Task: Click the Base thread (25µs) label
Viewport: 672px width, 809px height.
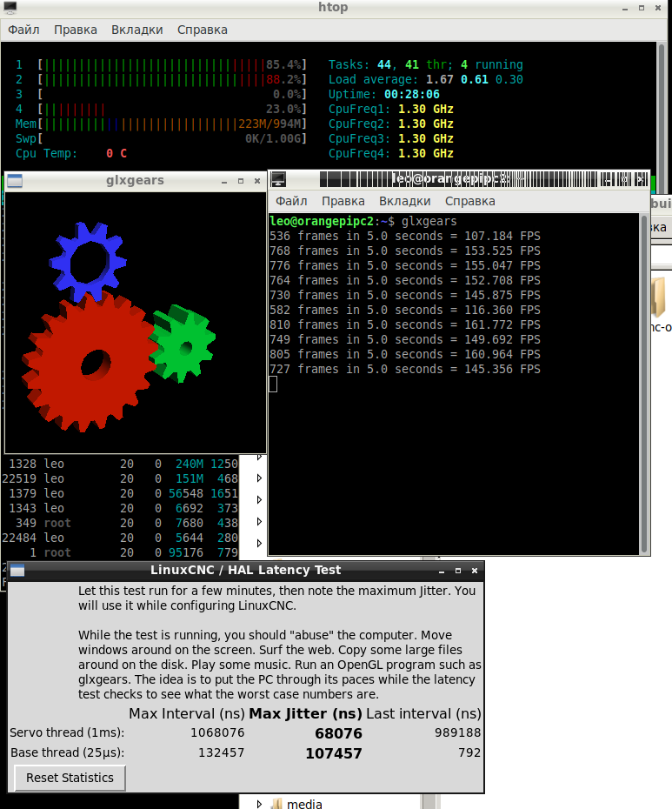Action: point(68,752)
